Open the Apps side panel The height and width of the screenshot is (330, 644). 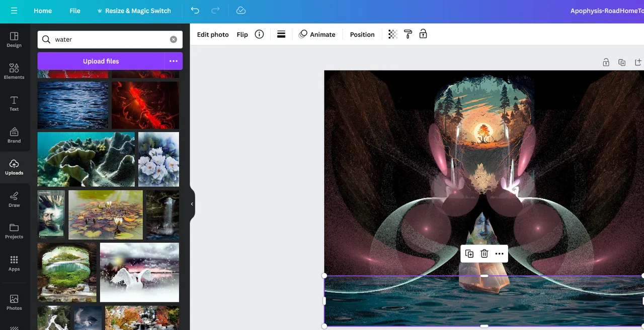[x=14, y=263]
